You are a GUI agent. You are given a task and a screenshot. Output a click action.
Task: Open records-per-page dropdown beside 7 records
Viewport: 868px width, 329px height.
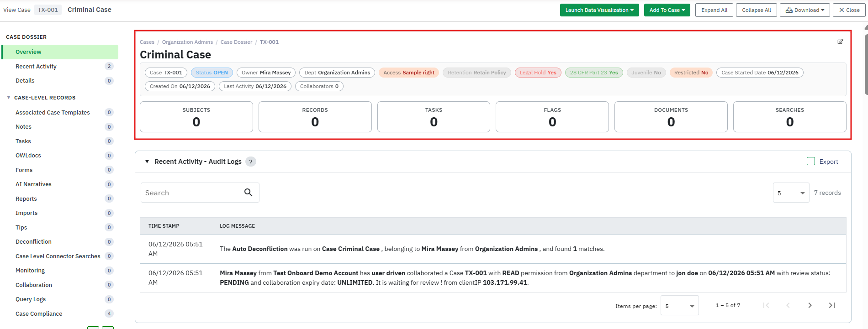791,193
